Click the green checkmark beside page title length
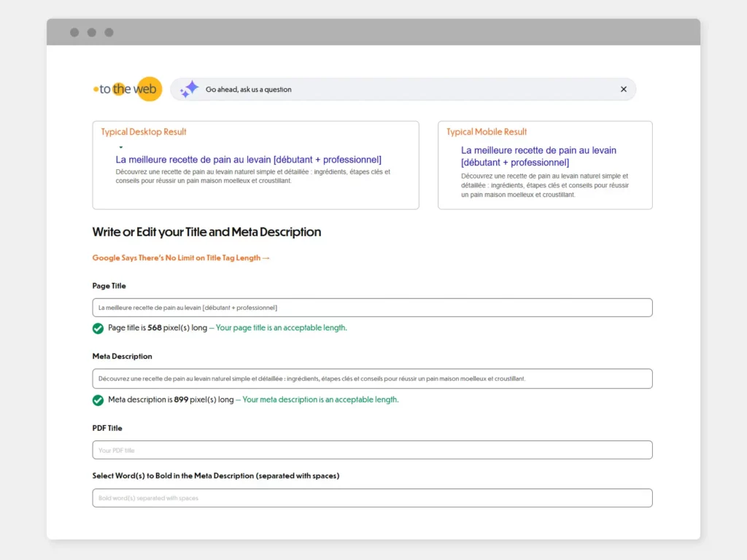Image resolution: width=747 pixels, height=560 pixels. coord(98,328)
